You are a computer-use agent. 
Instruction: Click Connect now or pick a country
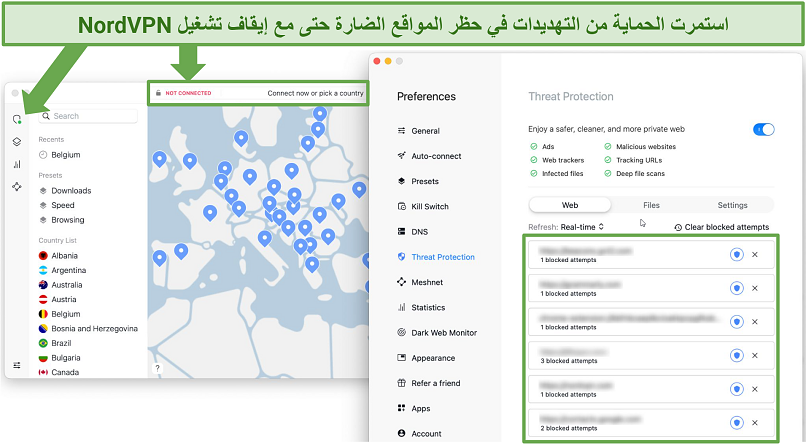[x=315, y=93]
